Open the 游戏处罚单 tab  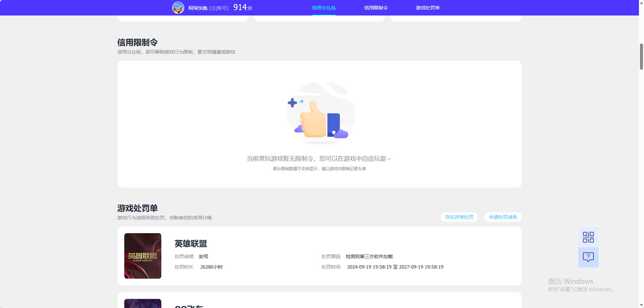pyautogui.click(x=428, y=7)
